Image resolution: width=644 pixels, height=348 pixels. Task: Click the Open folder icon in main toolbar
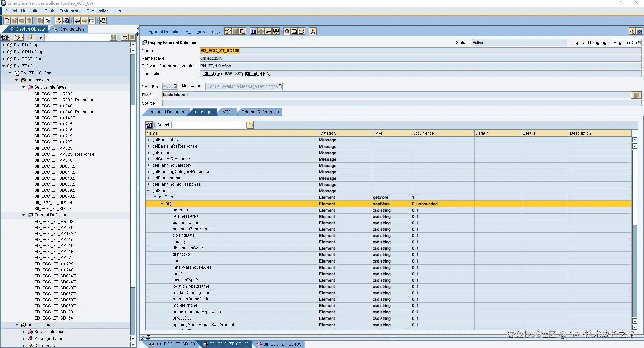coord(14,21)
